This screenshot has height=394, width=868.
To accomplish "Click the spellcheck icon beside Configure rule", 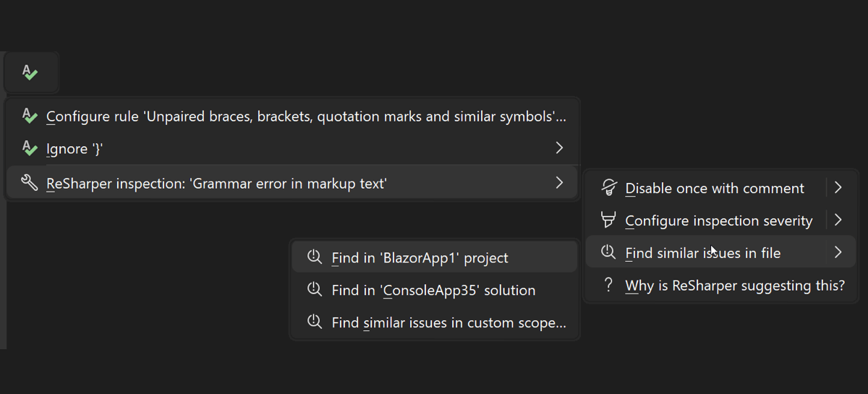I will click(30, 116).
